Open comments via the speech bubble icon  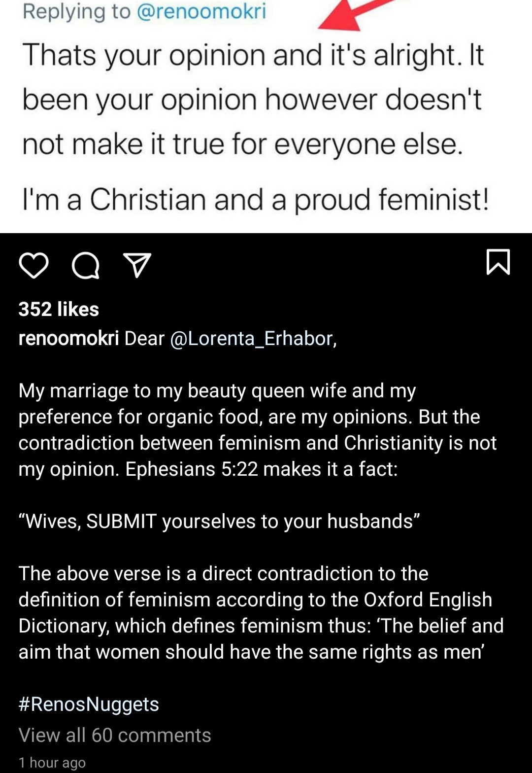pos(85,266)
